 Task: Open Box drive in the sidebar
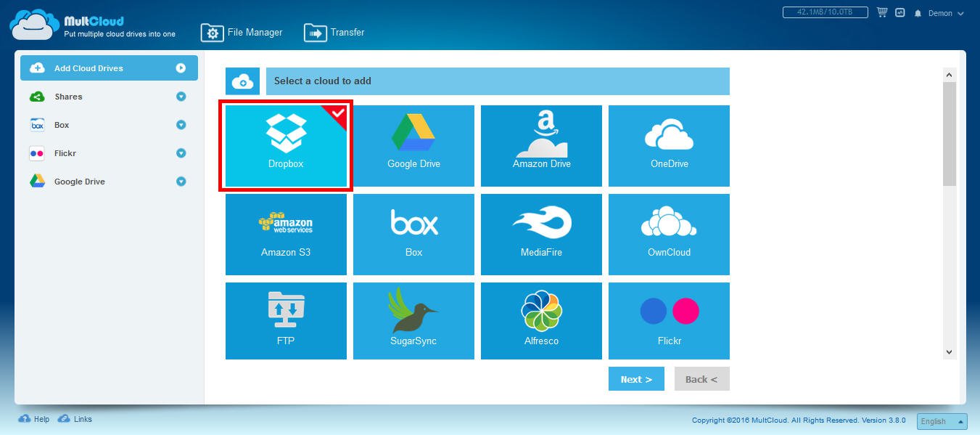[109, 125]
